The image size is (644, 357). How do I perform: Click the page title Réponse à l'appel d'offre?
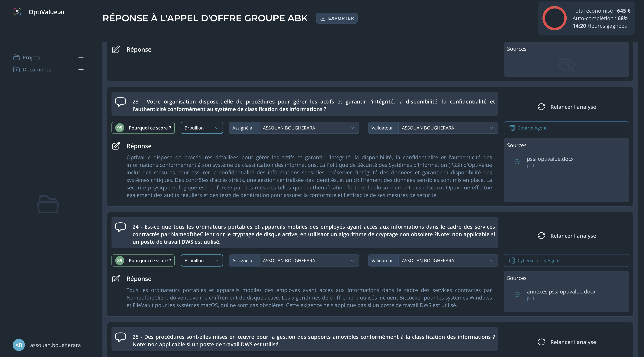205,18
